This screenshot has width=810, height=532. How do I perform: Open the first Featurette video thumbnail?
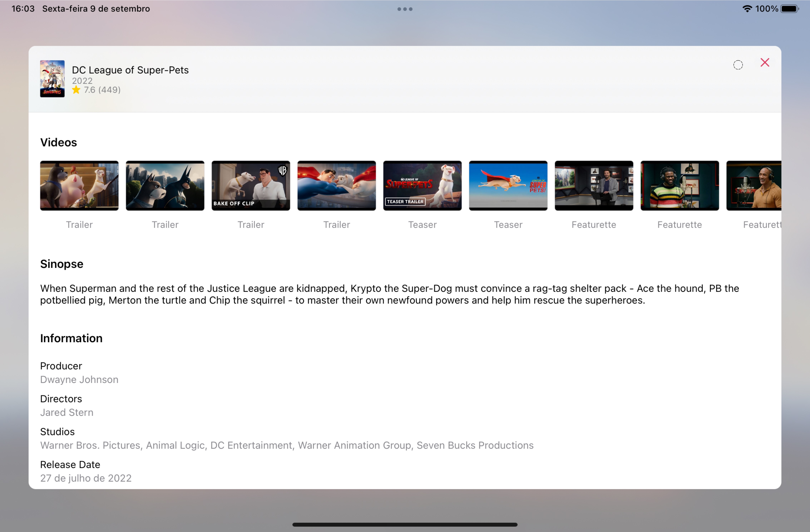[594, 185]
